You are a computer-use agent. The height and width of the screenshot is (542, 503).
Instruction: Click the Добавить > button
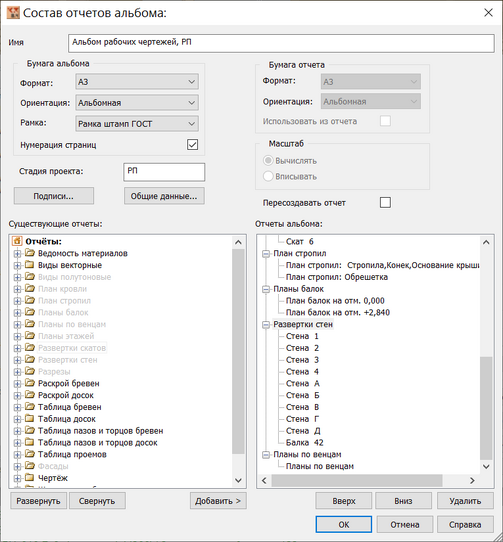(218, 501)
